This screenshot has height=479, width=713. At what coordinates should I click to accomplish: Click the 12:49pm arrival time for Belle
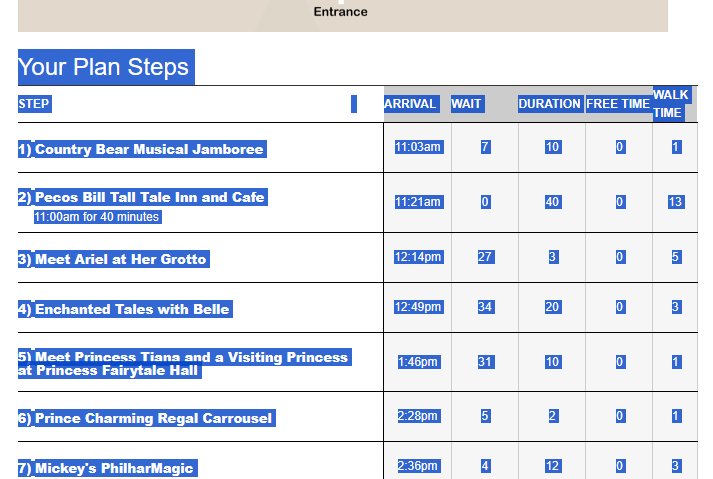pos(418,306)
